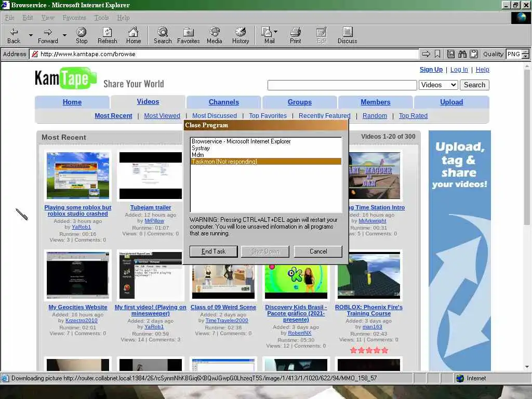Cancel the Close Program dialog

[318, 251]
